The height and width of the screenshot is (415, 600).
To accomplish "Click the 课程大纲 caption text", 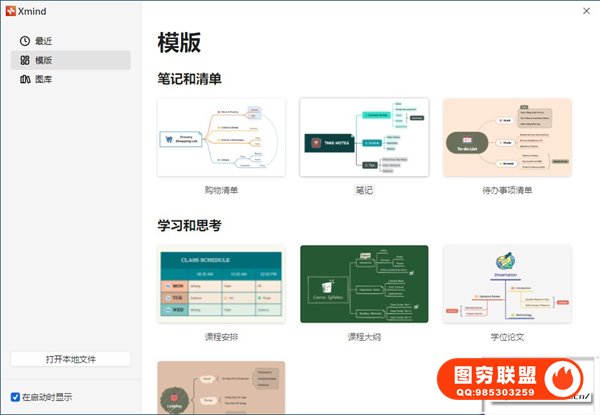I will point(364,337).
